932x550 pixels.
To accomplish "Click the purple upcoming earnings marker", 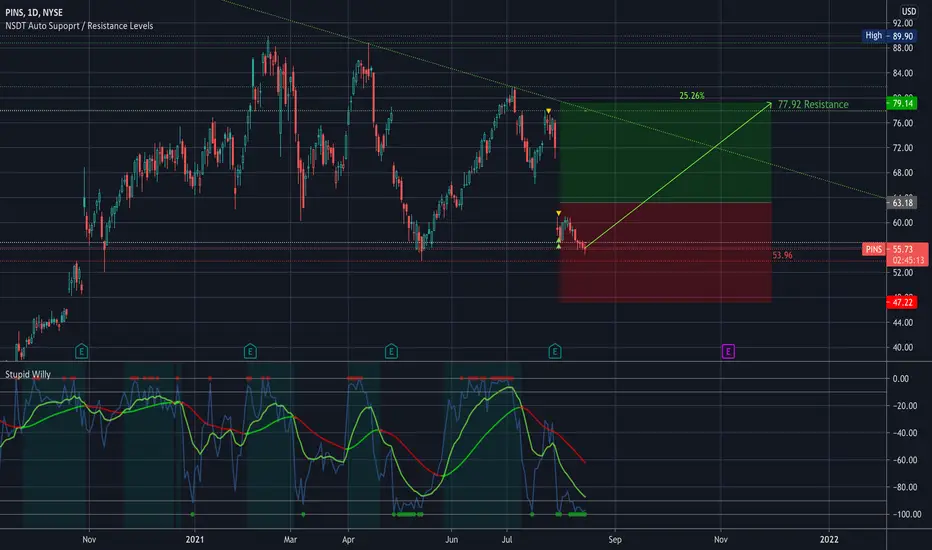I will pyautogui.click(x=728, y=351).
